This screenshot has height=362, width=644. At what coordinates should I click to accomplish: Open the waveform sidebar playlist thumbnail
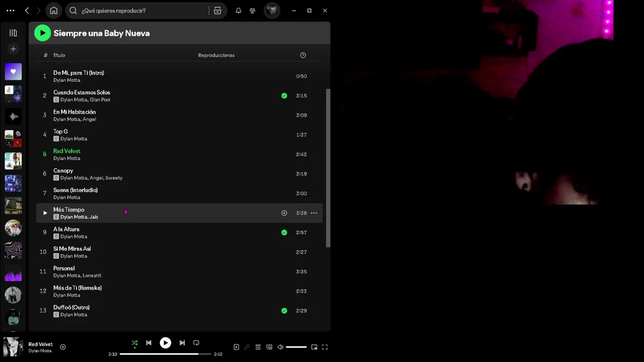13,116
